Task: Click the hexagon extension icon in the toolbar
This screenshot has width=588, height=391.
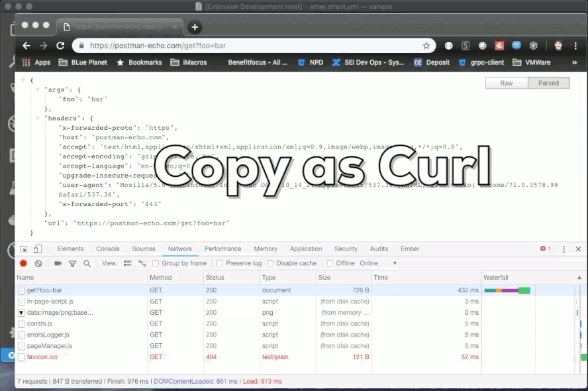Action: coord(533,46)
